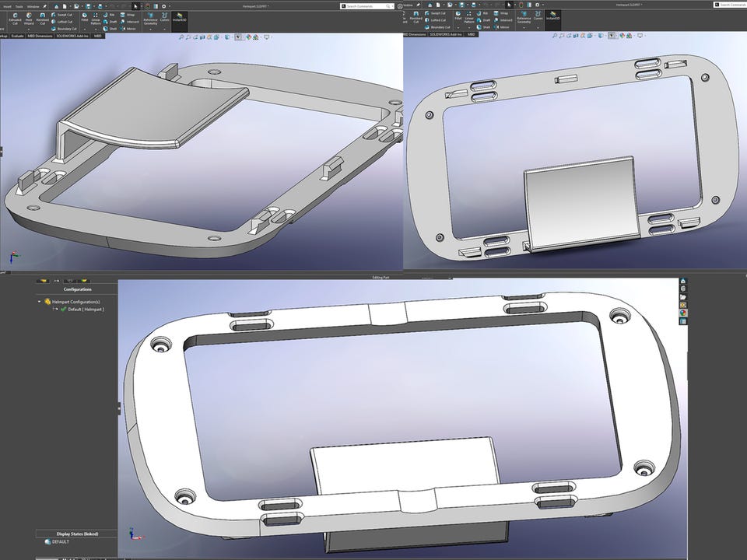
Task: Switch to MBD Dimensions tab in top-left window
Action: pos(40,36)
